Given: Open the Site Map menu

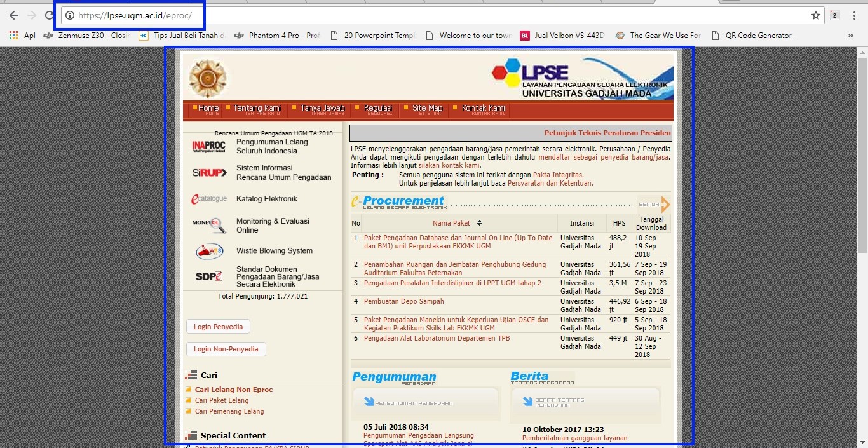Looking at the screenshot, I should click(x=427, y=109).
